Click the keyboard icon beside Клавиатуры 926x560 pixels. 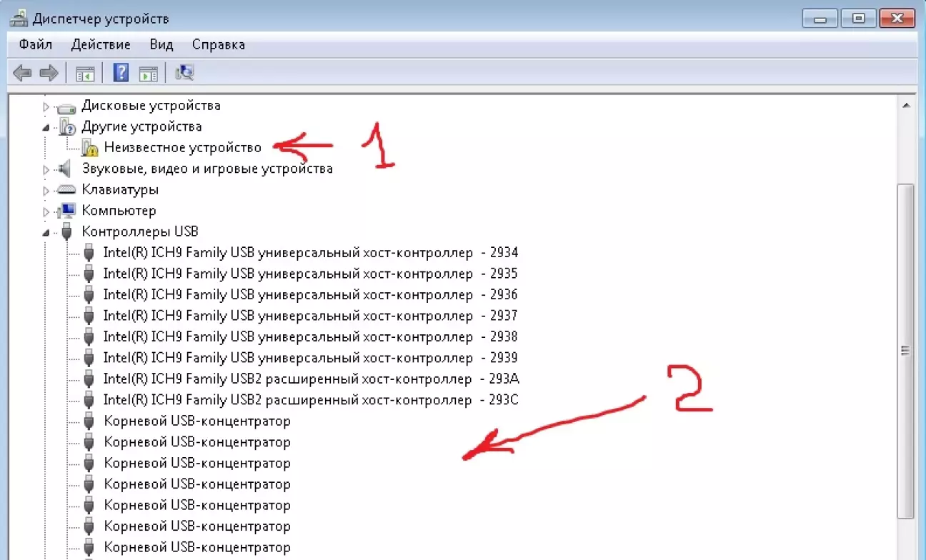66,190
